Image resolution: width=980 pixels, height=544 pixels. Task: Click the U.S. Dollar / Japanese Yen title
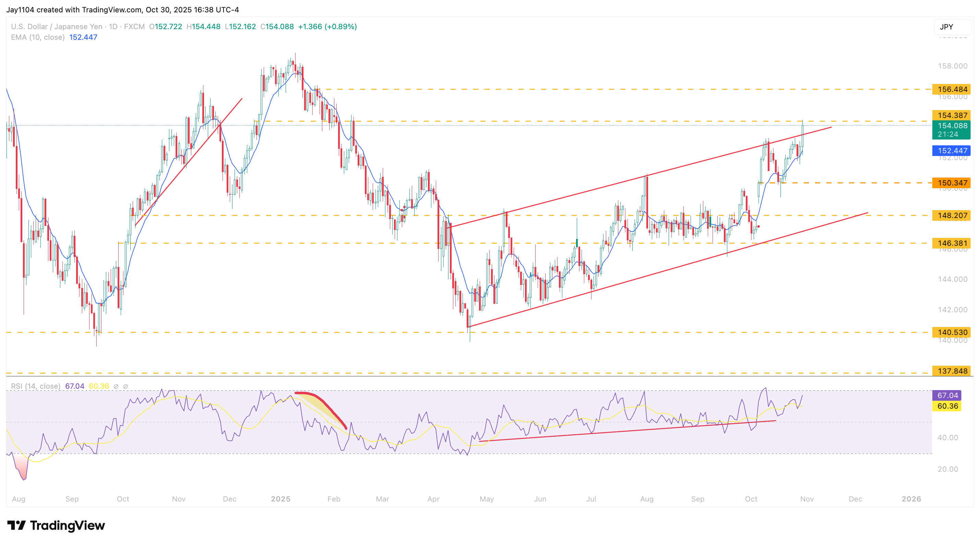56,27
